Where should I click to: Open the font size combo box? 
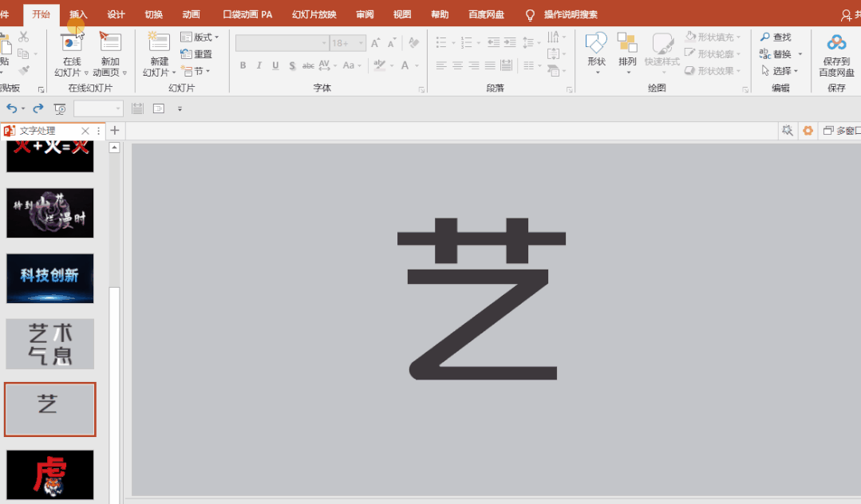[x=348, y=43]
